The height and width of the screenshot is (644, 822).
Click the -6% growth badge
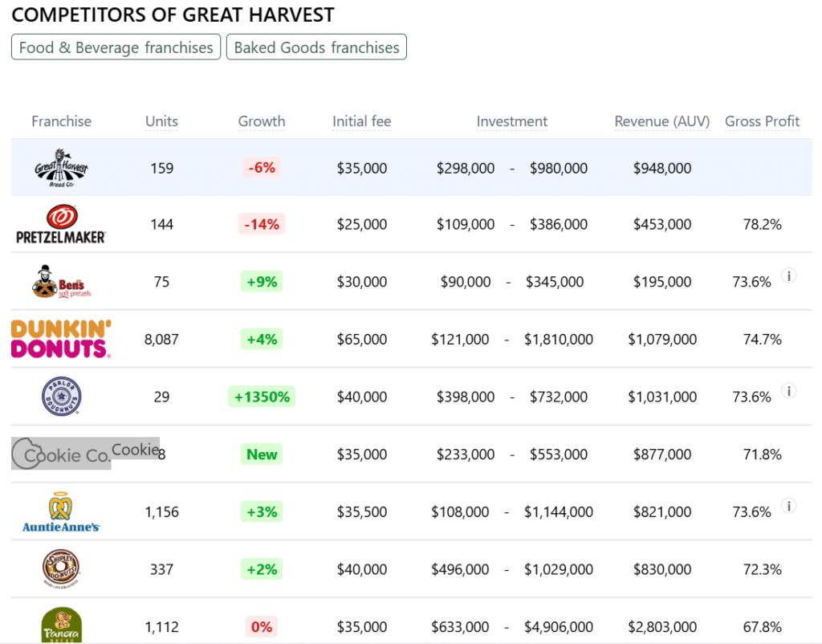tap(262, 168)
